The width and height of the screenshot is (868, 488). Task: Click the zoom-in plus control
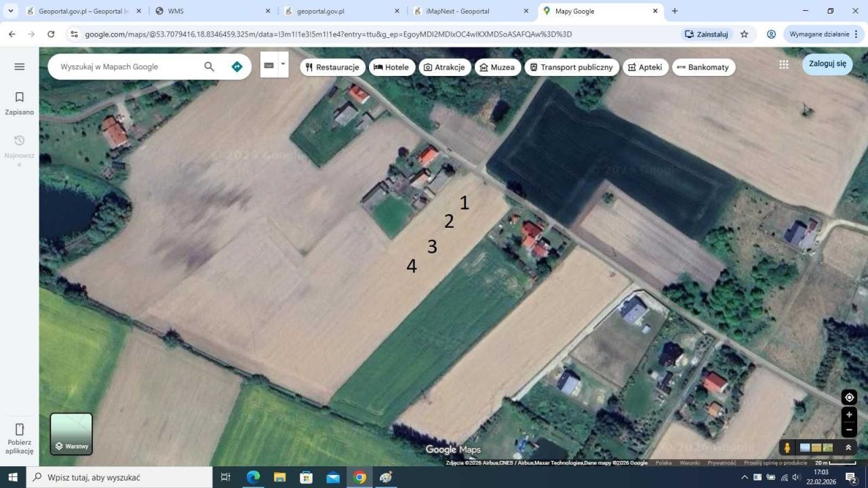coord(848,414)
